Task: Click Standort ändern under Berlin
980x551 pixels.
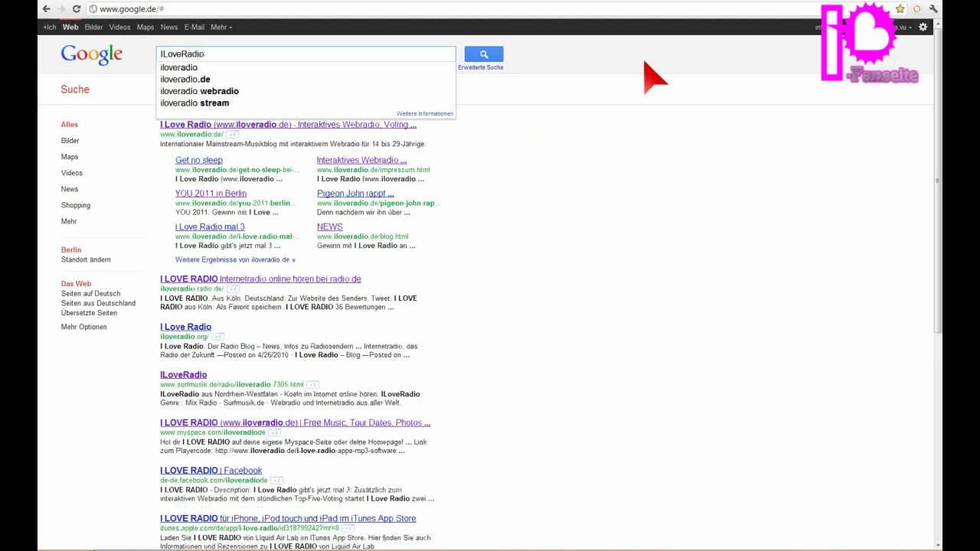Action: point(86,259)
